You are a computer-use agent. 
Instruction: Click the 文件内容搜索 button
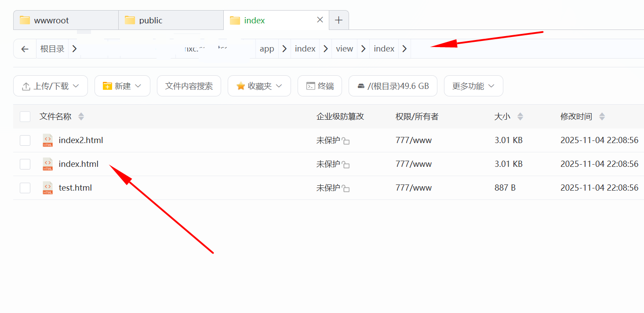click(x=189, y=86)
